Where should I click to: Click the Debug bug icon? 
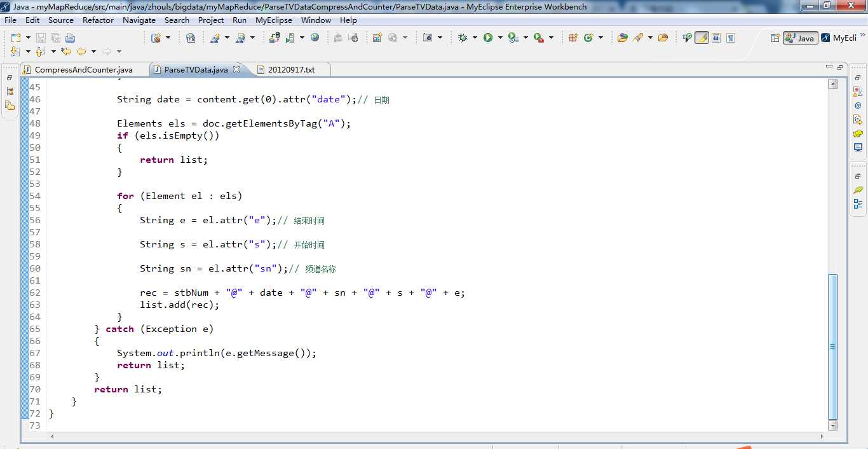(463, 38)
